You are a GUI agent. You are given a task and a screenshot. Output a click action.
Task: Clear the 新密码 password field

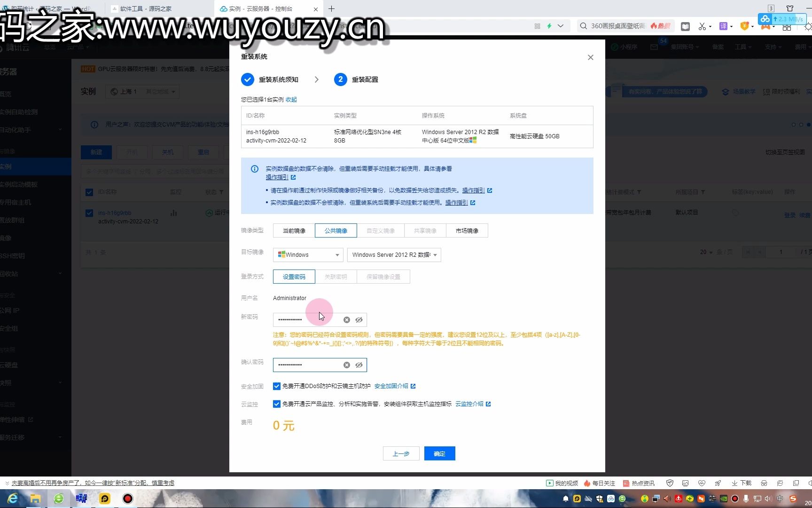[346, 320]
